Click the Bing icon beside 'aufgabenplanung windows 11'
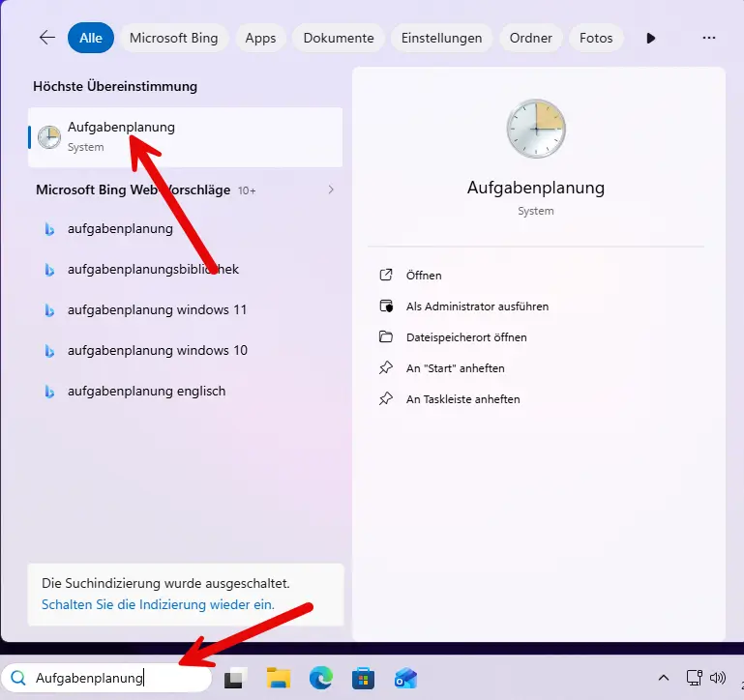This screenshot has height=700, width=744. pos(49,310)
